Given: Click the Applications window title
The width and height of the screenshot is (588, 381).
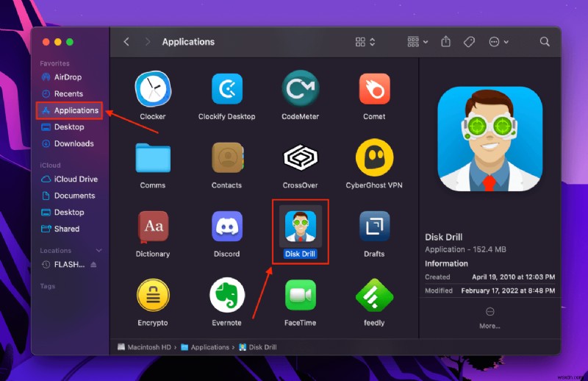Looking at the screenshot, I should point(188,42).
